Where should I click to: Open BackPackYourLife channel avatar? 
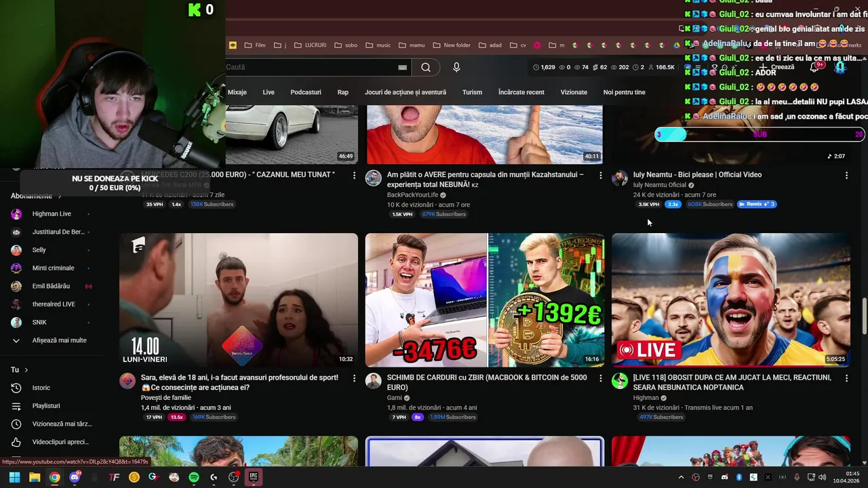(374, 178)
